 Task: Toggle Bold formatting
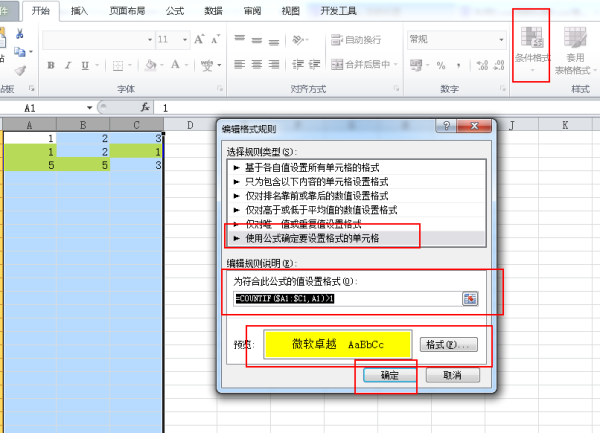click(x=51, y=65)
